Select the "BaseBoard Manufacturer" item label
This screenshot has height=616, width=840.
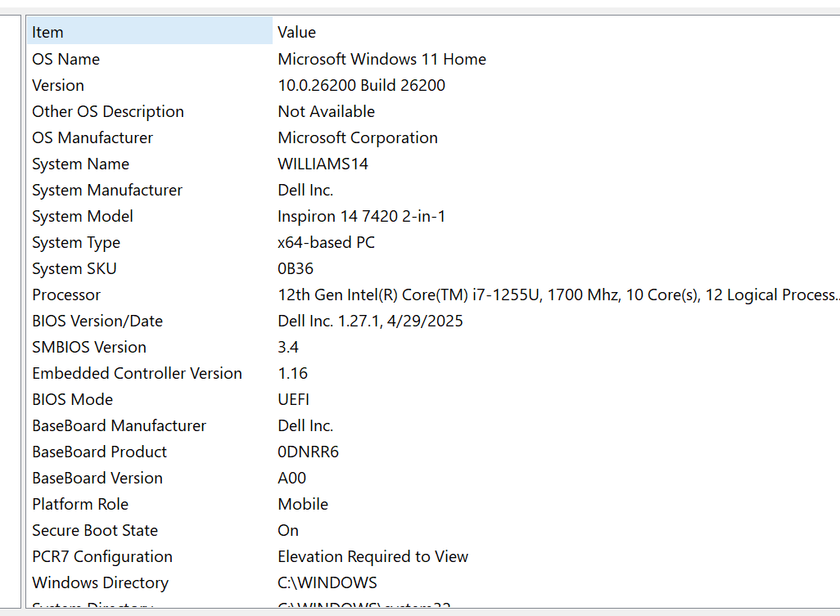coord(120,426)
